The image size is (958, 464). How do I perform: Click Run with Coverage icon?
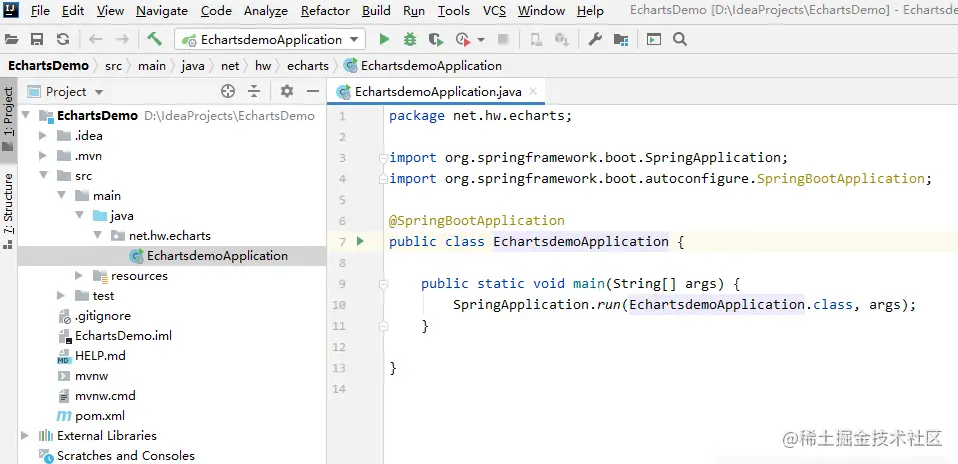coord(436,40)
